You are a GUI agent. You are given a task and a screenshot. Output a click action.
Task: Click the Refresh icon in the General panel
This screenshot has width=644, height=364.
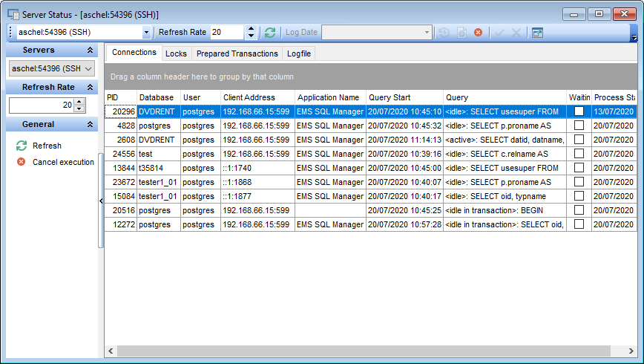pos(22,146)
